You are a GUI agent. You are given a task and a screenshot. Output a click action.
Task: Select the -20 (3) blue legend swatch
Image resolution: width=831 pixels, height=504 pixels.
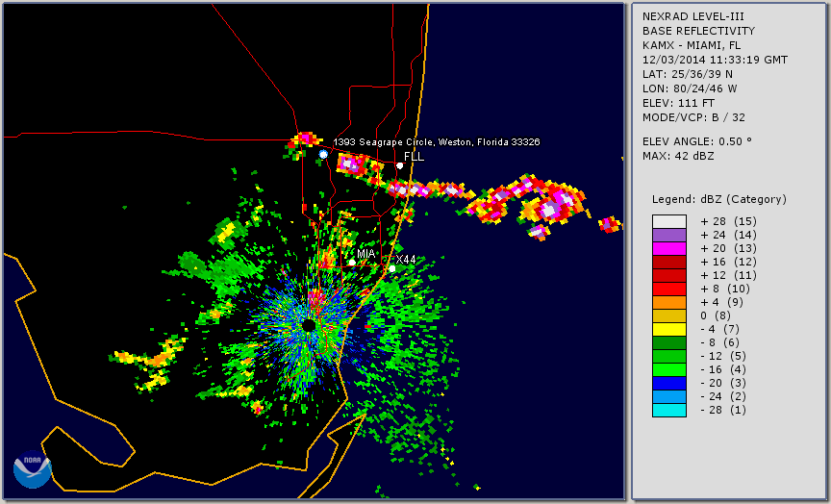[x=669, y=383]
